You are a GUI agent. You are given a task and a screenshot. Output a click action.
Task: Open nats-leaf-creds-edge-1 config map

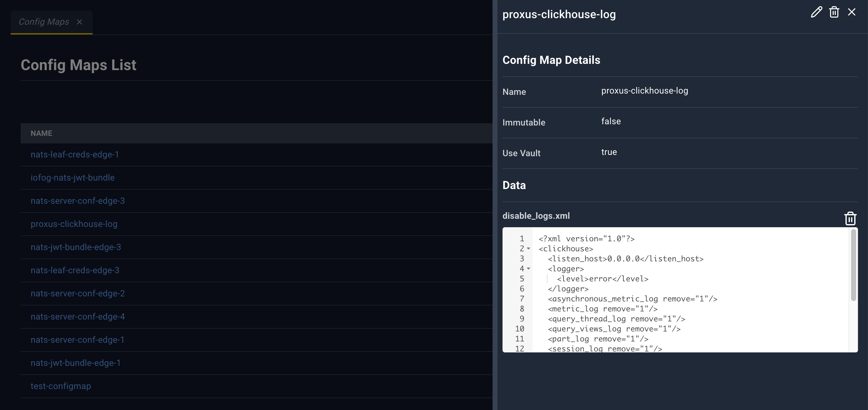point(75,154)
